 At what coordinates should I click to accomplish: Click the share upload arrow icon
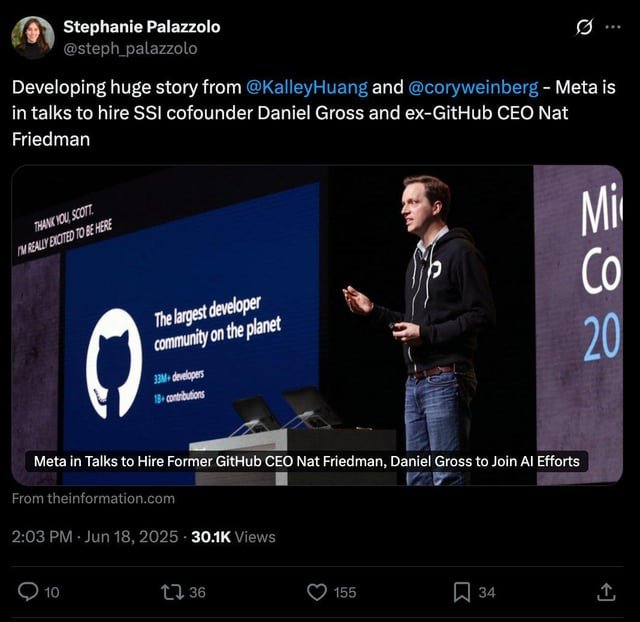pyautogui.click(x=606, y=592)
